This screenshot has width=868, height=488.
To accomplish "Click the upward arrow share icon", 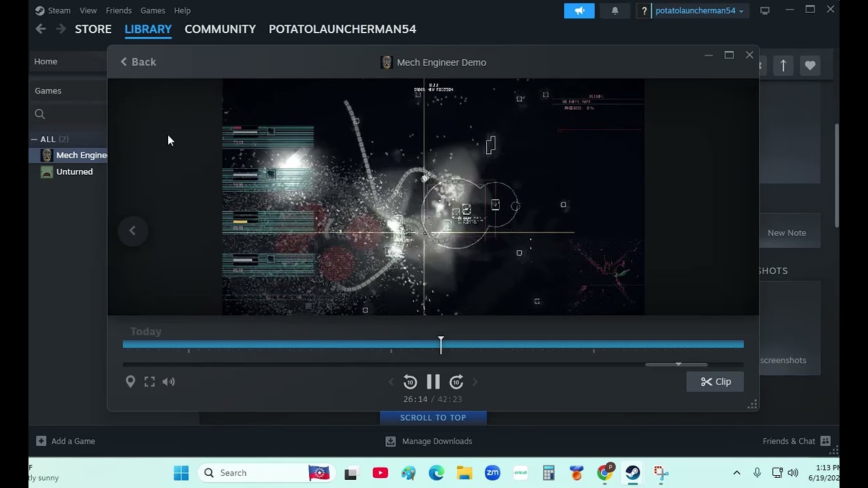I will (783, 66).
